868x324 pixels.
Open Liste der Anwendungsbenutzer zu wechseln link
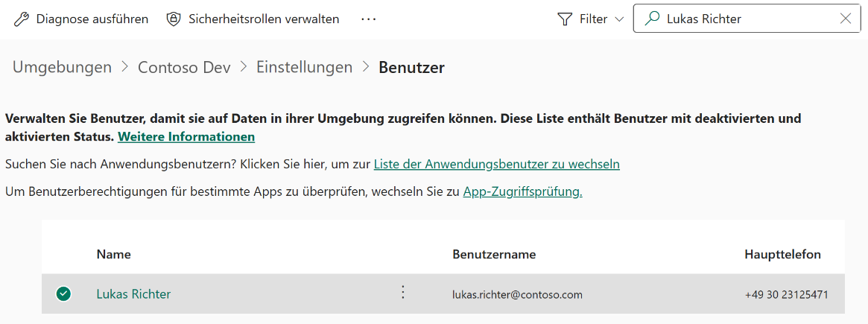click(496, 165)
